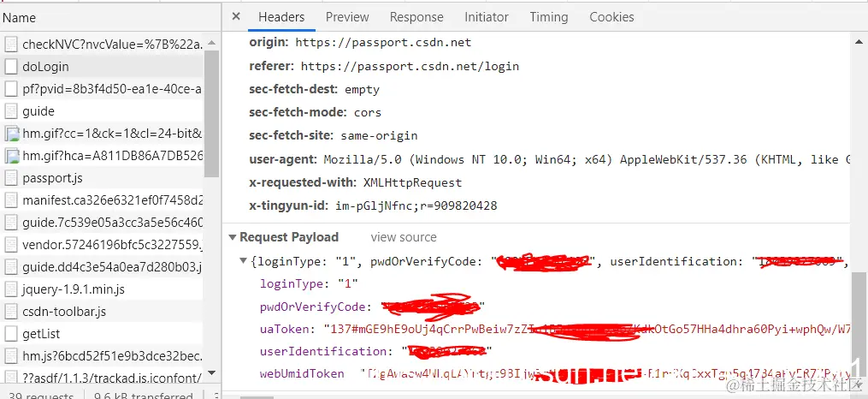
Task: Select the getList request
Action: tap(103, 334)
